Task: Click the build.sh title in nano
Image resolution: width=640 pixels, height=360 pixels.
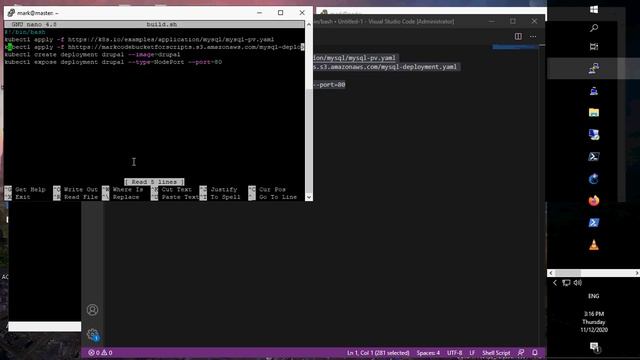Action: click(x=162, y=24)
